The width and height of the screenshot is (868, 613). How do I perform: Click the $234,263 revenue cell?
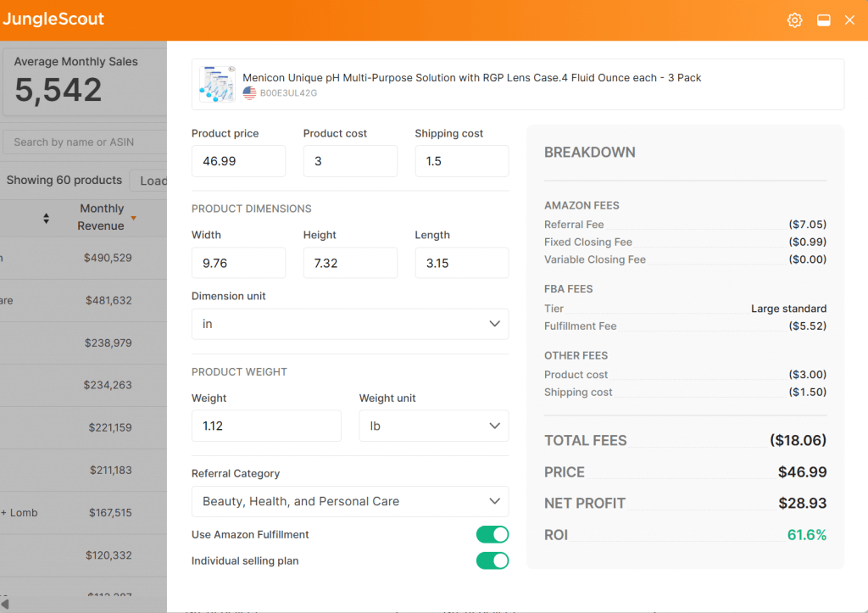(x=108, y=385)
